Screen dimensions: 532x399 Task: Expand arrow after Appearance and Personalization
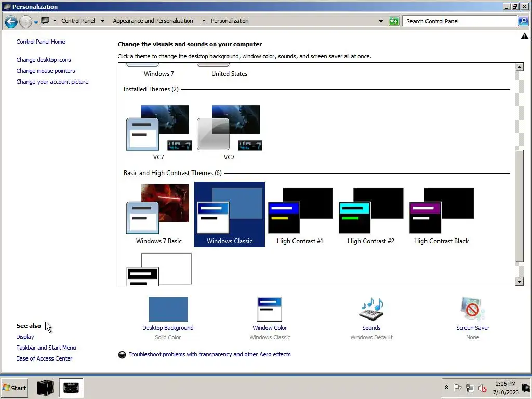click(x=204, y=21)
